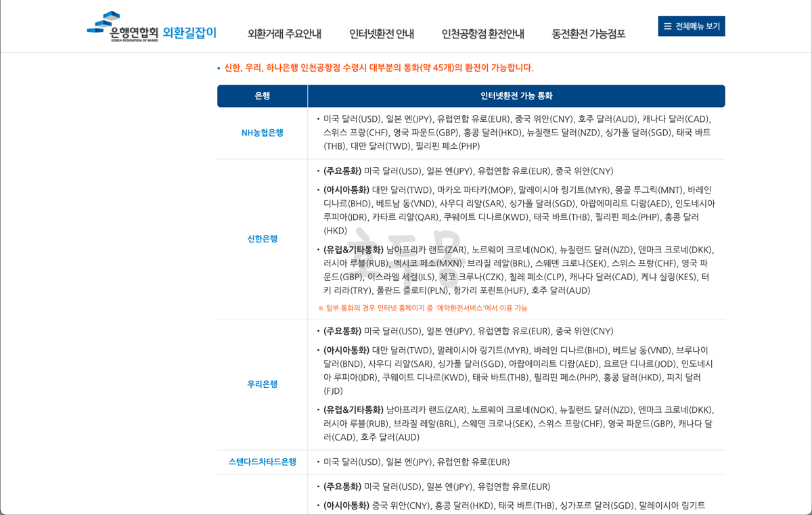Click the 은행 column header
The image size is (812, 515).
263,96
